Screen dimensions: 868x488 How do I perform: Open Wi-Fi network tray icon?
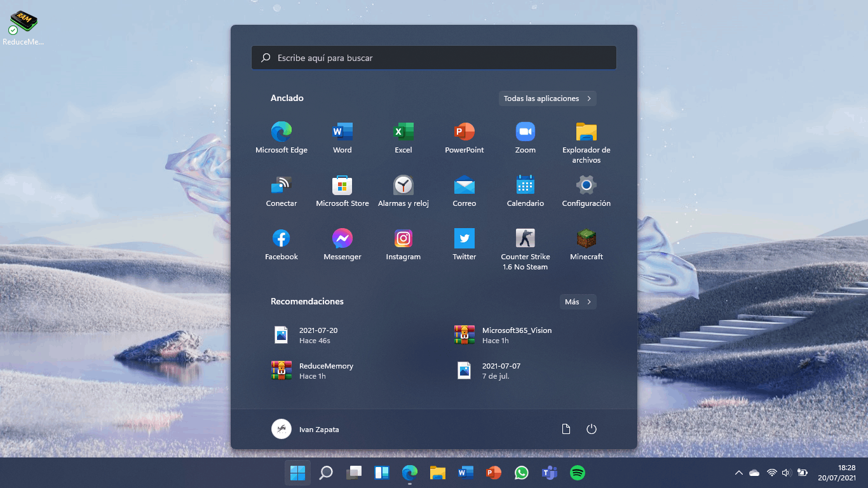coord(771,473)
